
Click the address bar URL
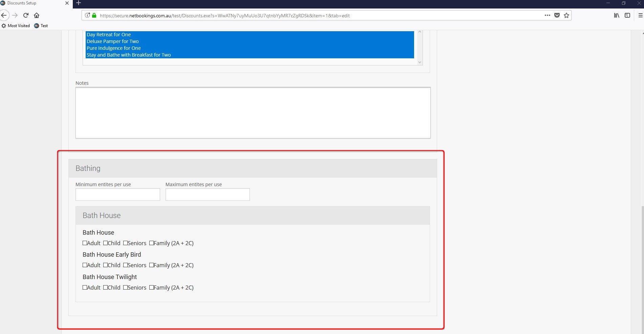[x=225, y=16]
